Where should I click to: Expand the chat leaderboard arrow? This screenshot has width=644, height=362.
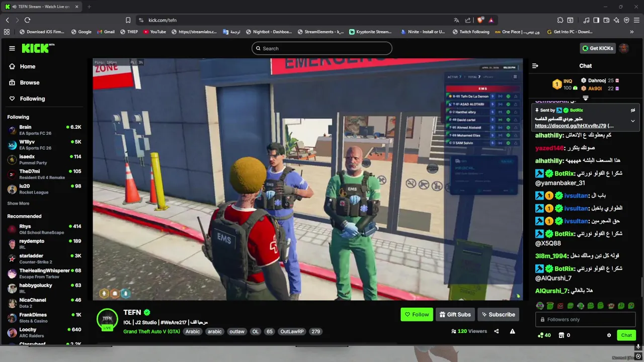586,98
